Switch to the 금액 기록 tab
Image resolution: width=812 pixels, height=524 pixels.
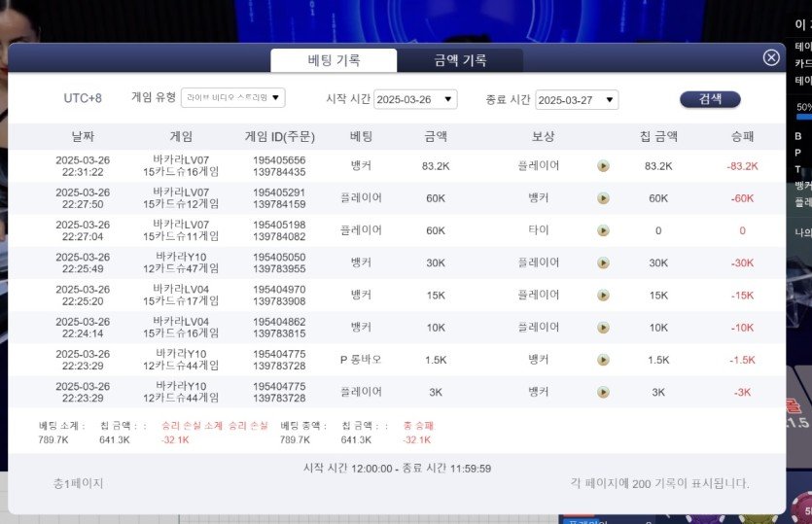460,60
